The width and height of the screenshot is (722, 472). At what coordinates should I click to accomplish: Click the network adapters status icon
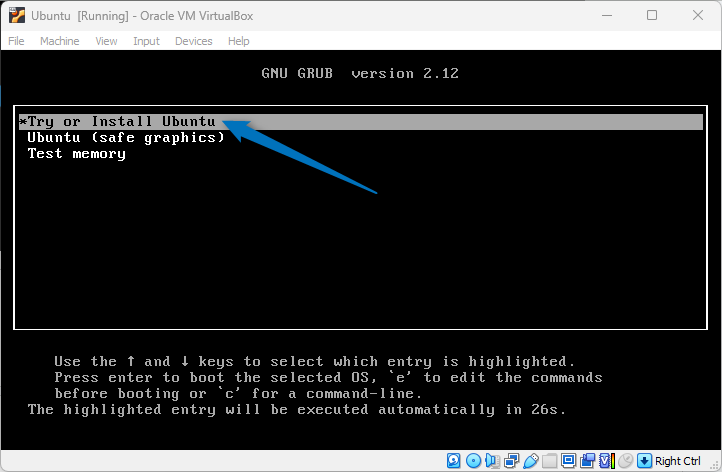(512, 460)
